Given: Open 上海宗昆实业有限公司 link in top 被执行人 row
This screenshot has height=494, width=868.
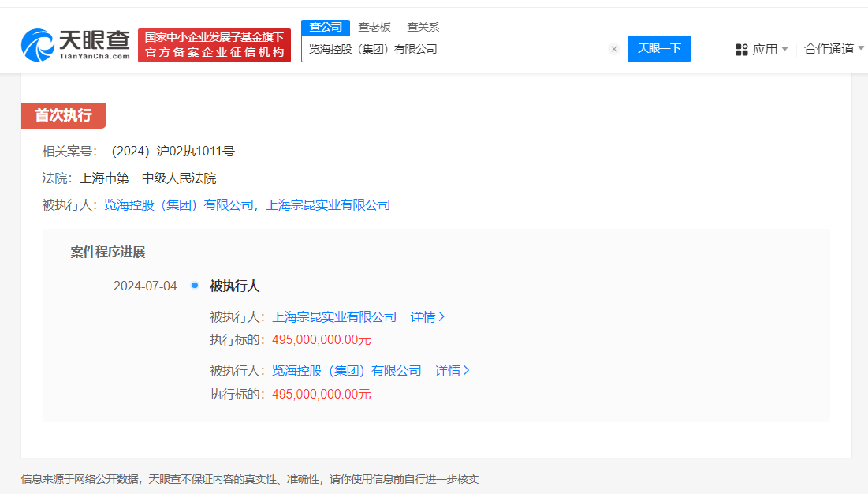Looking at the screenshot, I should click(x=328, y=205).
